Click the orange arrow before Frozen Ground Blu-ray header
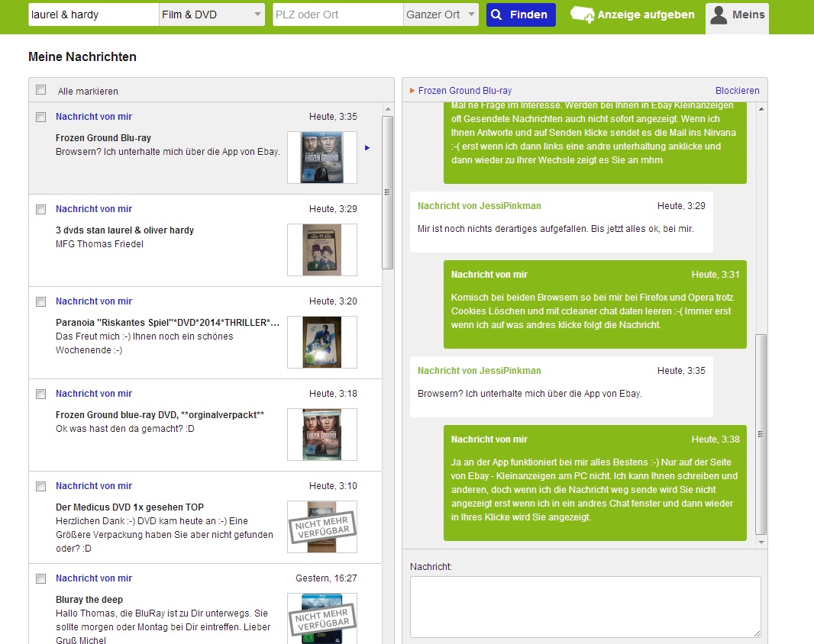 pyautogui.click(x=412, y=91)
